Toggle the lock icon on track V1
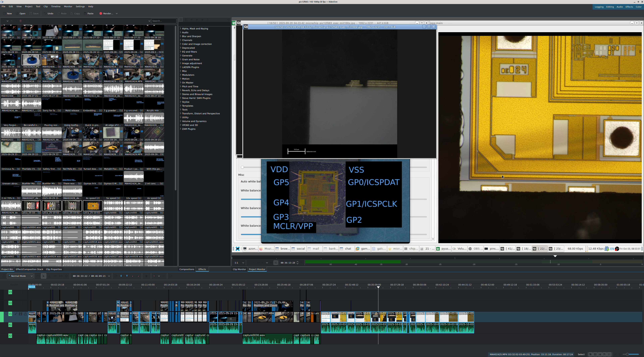The image size is (644, 357). [25, 314]
